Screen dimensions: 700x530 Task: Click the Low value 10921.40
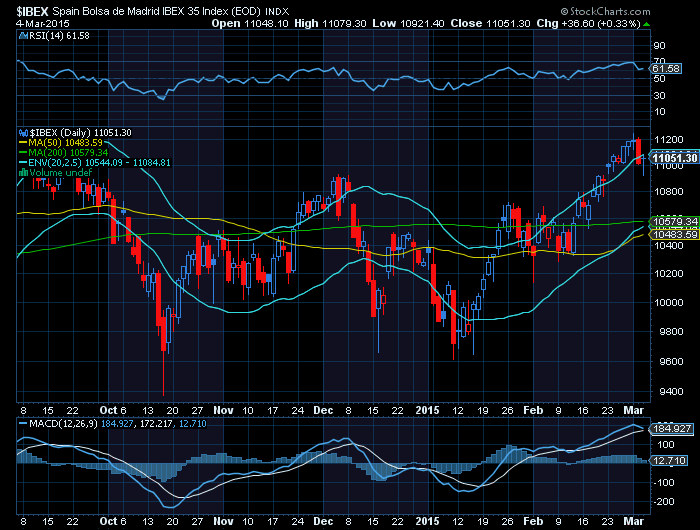(x=422, y=23)
